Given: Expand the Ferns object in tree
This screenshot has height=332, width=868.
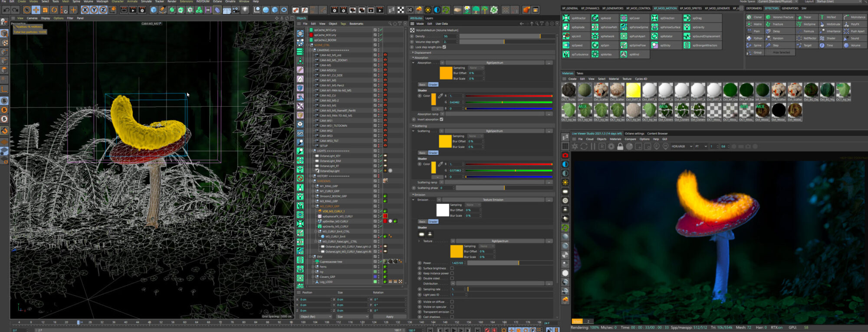Looking at the screenshot, I should (313, 267).
